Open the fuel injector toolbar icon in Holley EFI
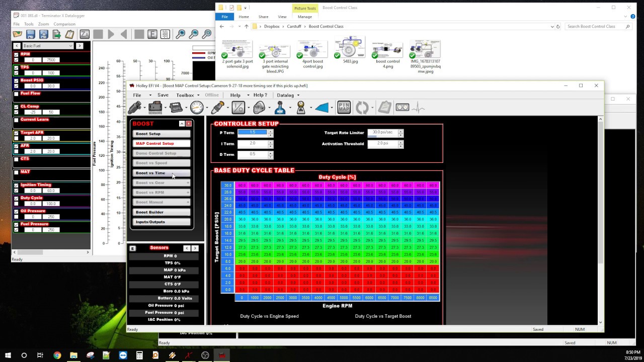The height and width of the screenshot is (362, 644). pyautogui.click(x=135, y=107)
